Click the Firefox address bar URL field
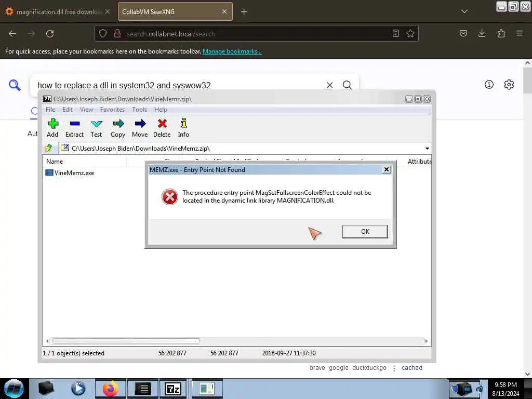 pyautogui.click(x=256, y=34)
